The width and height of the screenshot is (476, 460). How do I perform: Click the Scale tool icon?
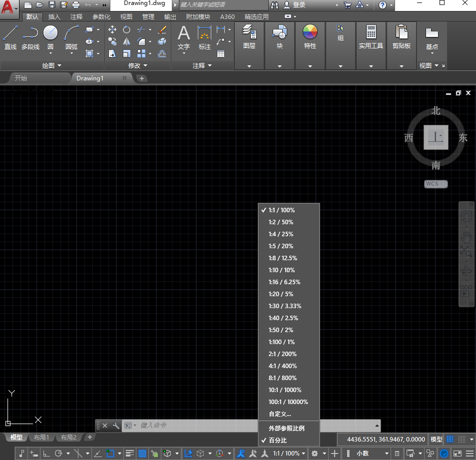coord(126,54)
